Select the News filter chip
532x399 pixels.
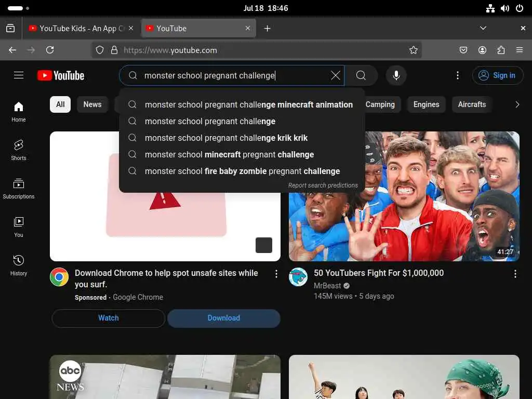(92, 104)
